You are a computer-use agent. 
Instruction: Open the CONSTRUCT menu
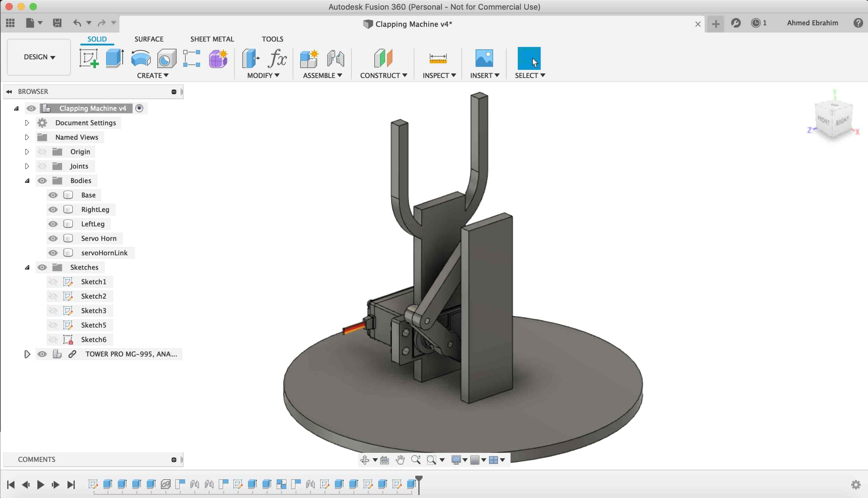(x=383, y=75)
